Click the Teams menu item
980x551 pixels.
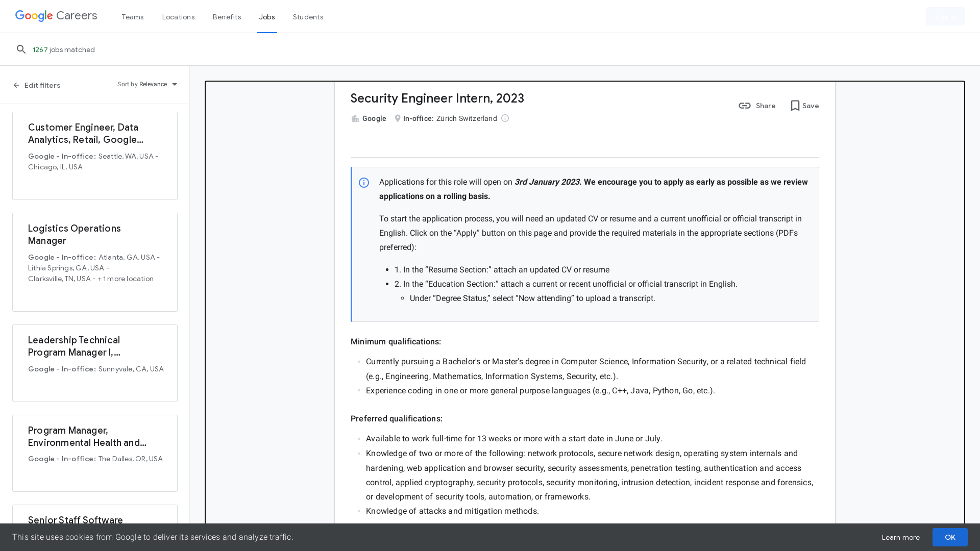133,17
